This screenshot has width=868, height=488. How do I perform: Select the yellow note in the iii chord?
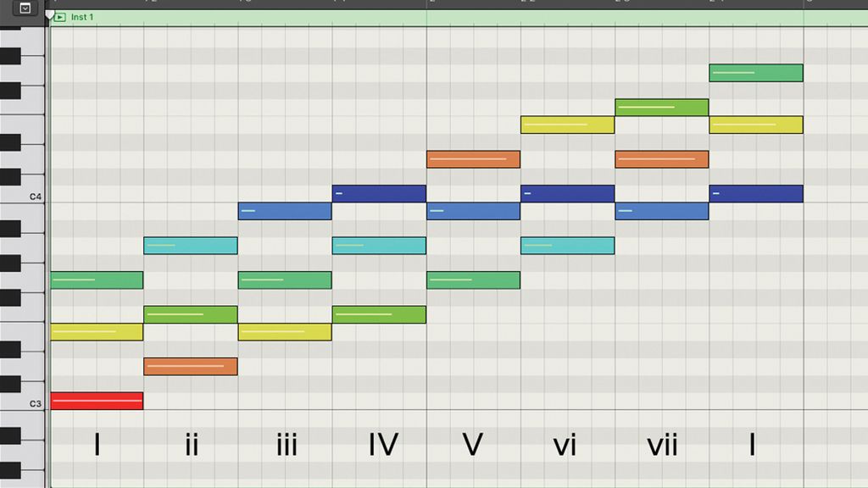point(285,332)
